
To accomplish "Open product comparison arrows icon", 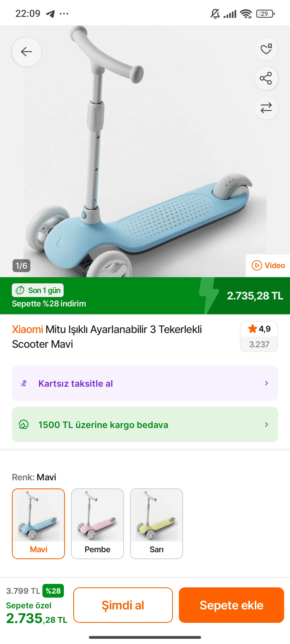I will 266,108.
